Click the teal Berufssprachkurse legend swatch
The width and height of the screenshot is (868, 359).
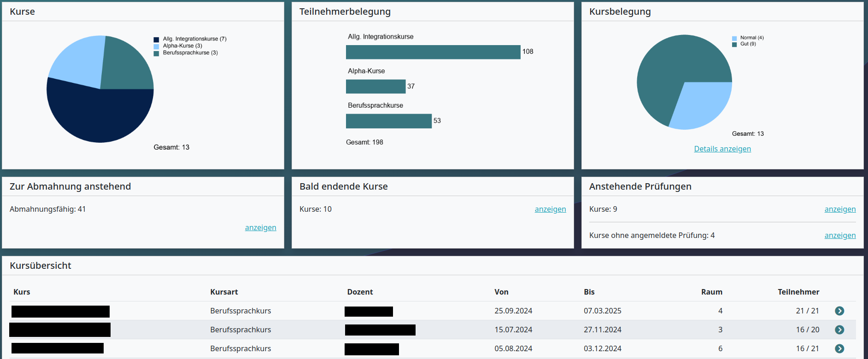[x=156, y=53]
